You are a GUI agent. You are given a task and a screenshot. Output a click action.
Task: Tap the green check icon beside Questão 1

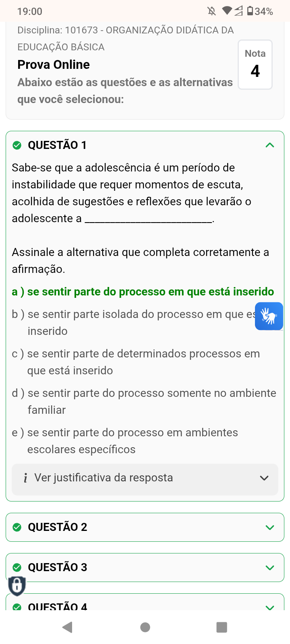click(x=17, y=145)
